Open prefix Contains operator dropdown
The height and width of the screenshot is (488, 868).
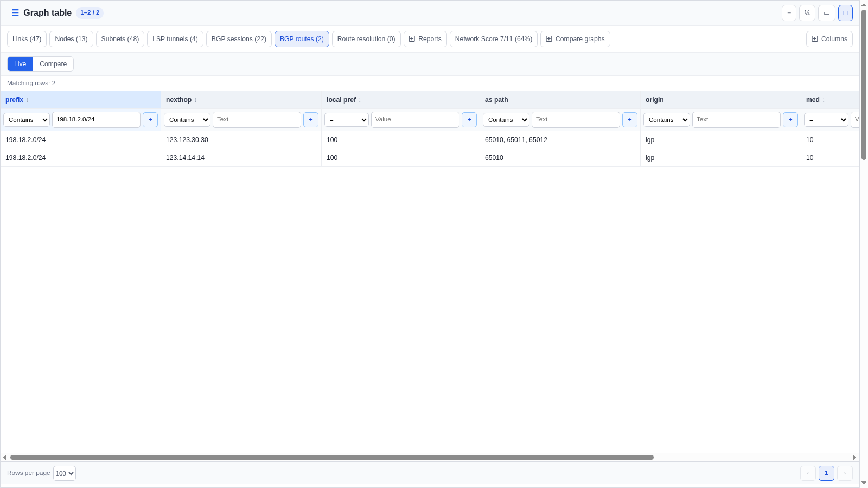[27, 120]
